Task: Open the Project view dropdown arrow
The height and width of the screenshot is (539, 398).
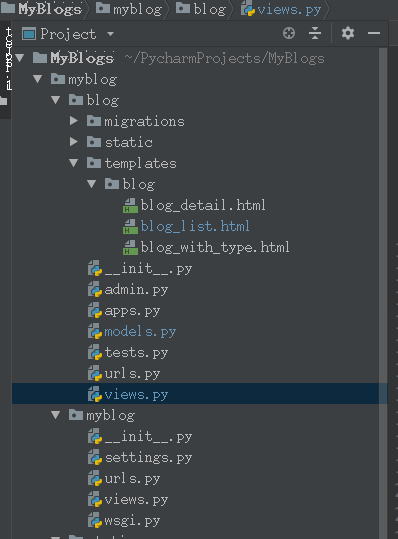Action: click(110, 34)
